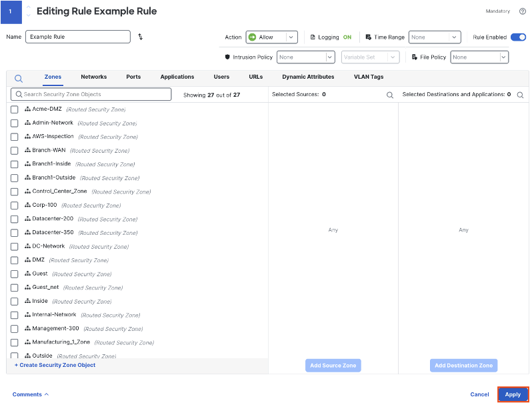Open search using the tab bar magnifier icon
The height and width of the screenshot is (405, 532).
(19, 79)
